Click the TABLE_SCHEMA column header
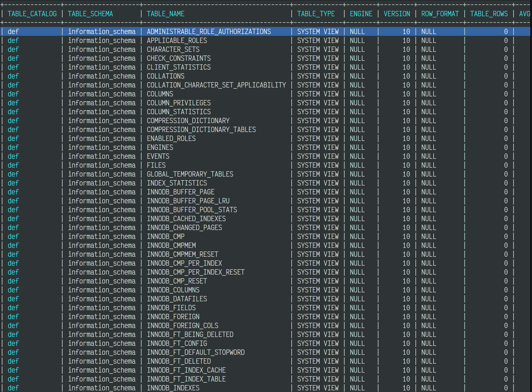The width and height of the screenshot is (532, 392). 90,13
